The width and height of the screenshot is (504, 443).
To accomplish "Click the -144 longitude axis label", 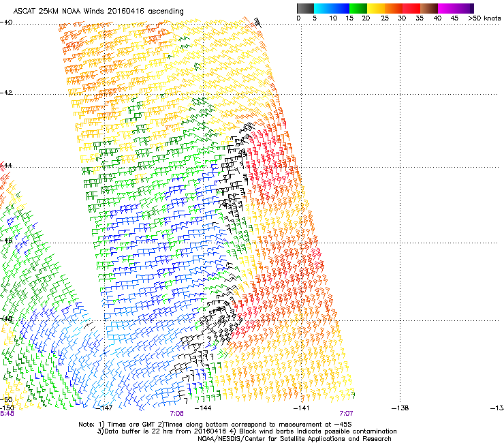I will [203, 408].
